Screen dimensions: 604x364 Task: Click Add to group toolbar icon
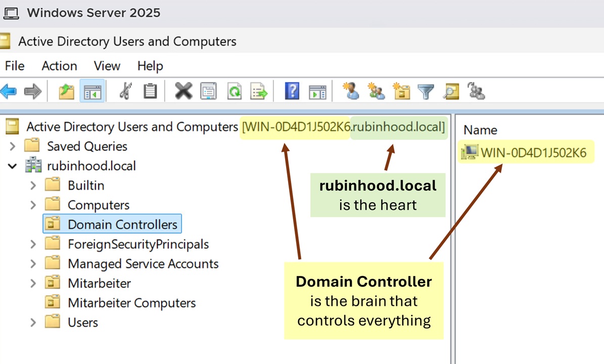pos(476,92)
